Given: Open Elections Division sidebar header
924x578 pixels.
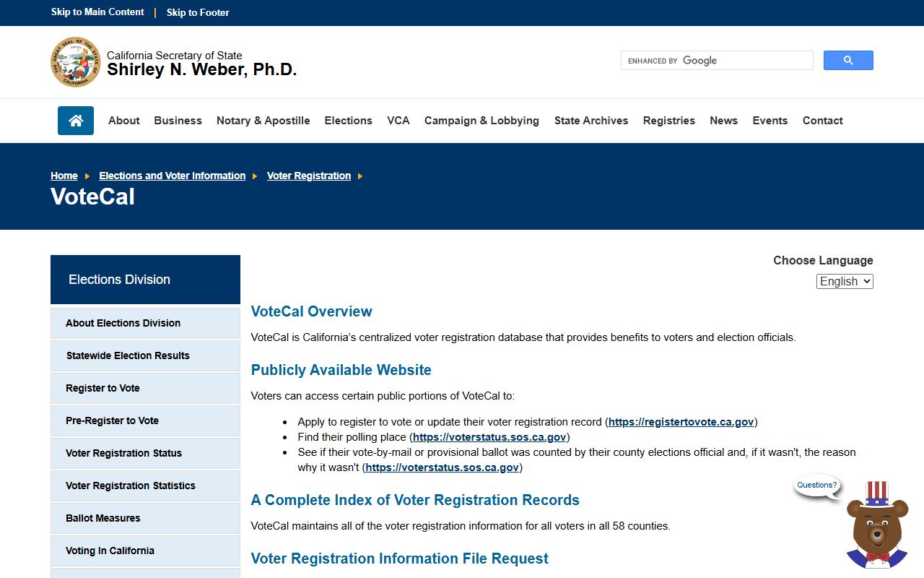Looking at the screenshot, I should tap(145, 280).
